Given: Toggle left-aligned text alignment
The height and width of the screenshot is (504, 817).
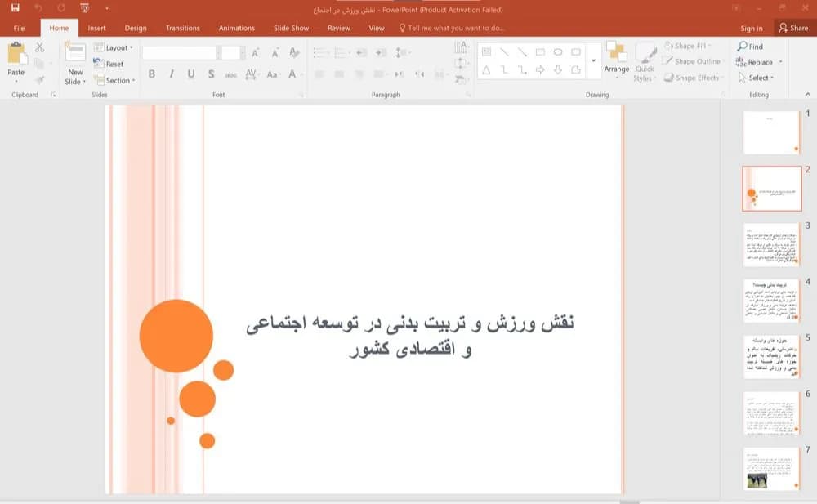Looking at the screenshot, I should click(319, 74).
